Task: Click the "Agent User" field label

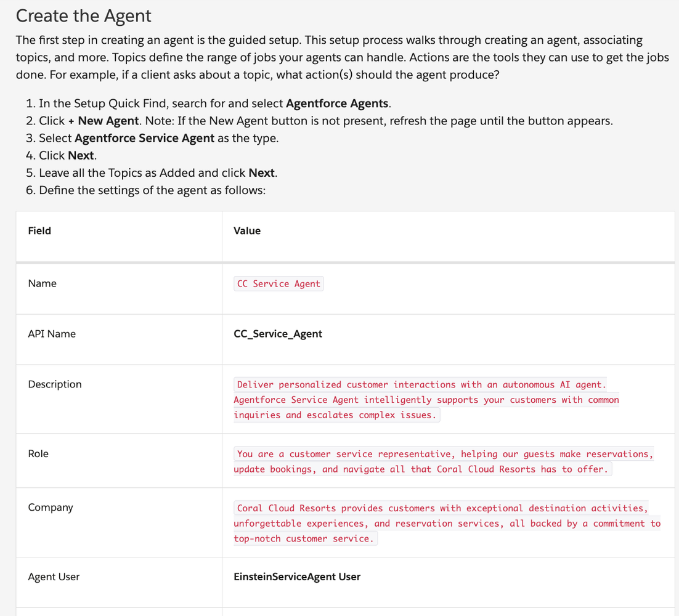Action: 54,577
